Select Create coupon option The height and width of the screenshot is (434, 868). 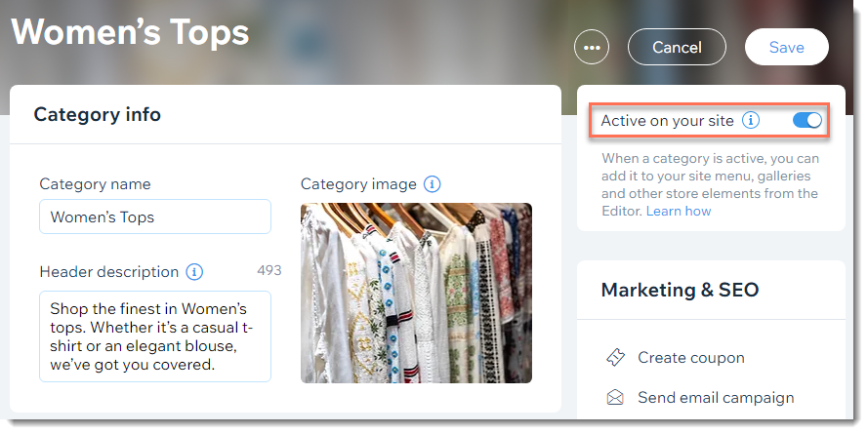click(x=691, y=358)
